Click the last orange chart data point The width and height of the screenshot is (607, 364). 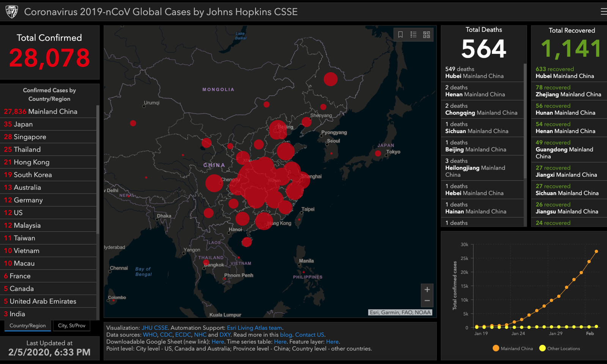click(596, 251)
